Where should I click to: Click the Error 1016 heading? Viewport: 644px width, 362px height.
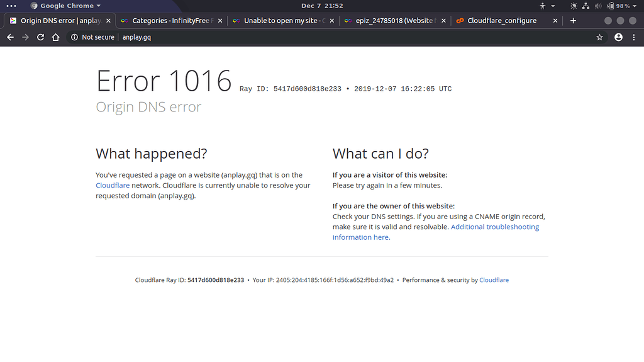tap(164, 81)
